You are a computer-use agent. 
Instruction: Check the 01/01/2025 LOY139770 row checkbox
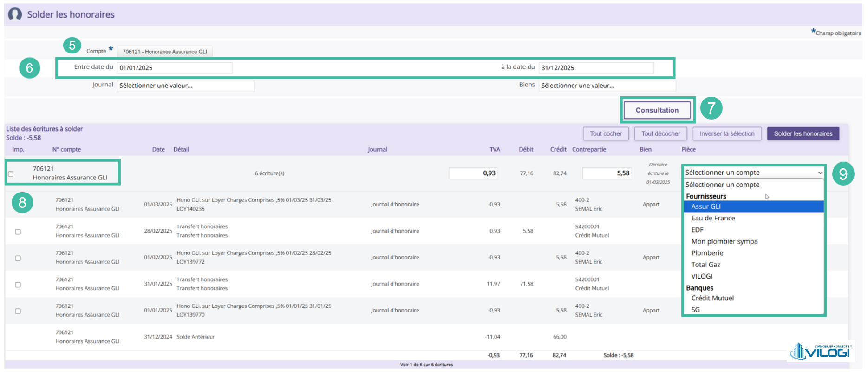point(18,311)
